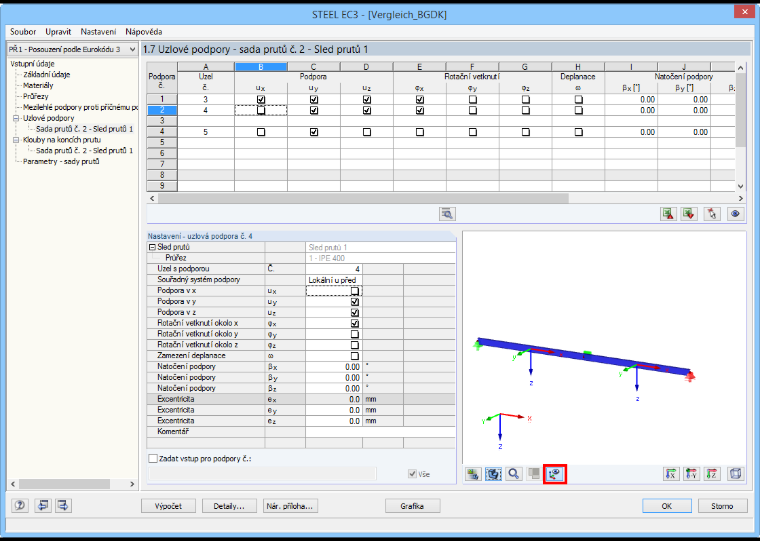Open the Nár. příloha... dialog

pos(290,506)
